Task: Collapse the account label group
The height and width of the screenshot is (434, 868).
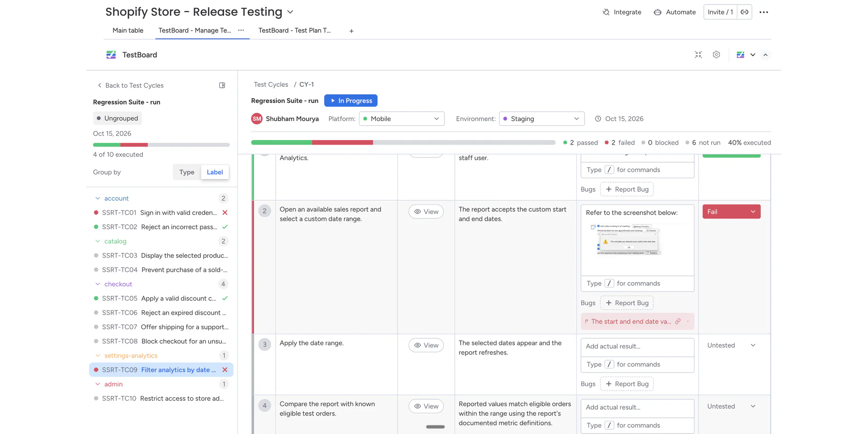Action: [x=98, y=198]
